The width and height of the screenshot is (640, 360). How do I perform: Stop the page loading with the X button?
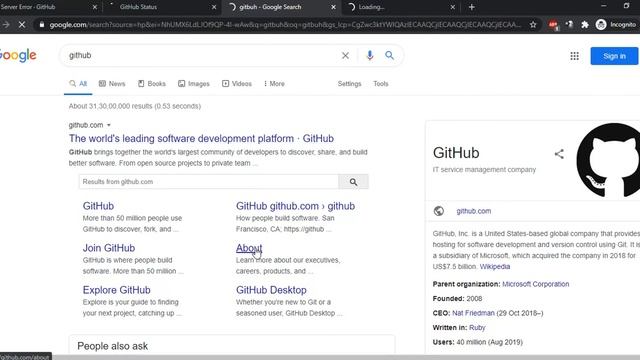(x=22, y=25)
